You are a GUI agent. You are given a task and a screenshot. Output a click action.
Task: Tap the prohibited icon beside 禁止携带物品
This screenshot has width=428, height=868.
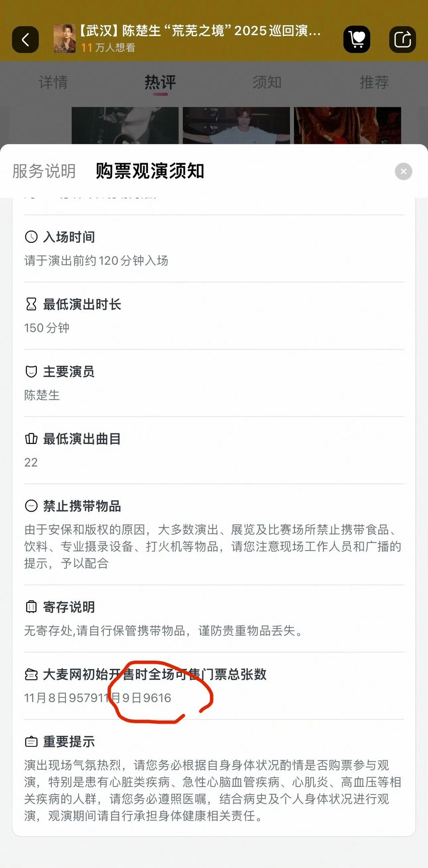(31, 506)
